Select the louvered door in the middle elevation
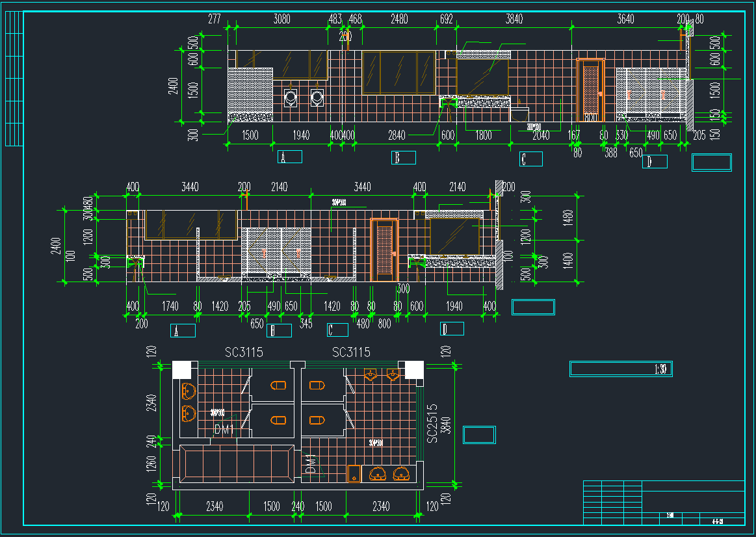 point(384,250)
